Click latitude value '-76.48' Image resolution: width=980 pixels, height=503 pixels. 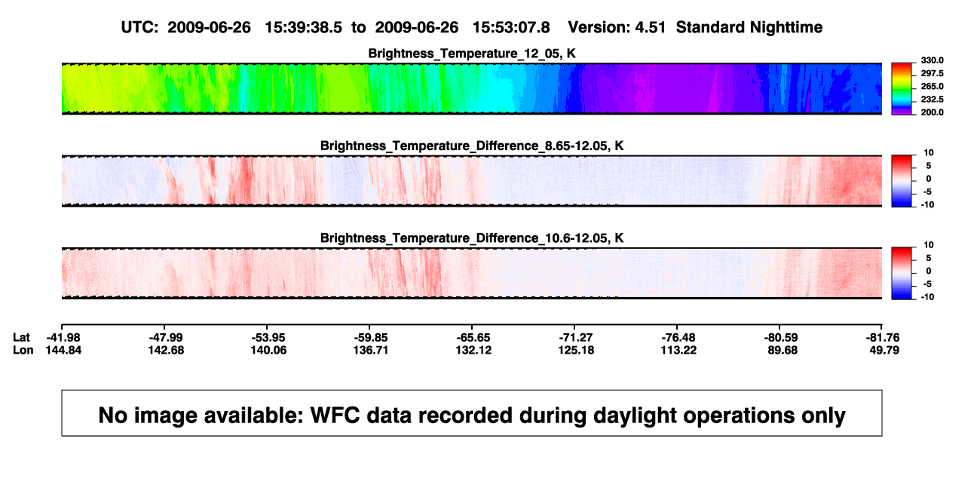coord(677,337)
